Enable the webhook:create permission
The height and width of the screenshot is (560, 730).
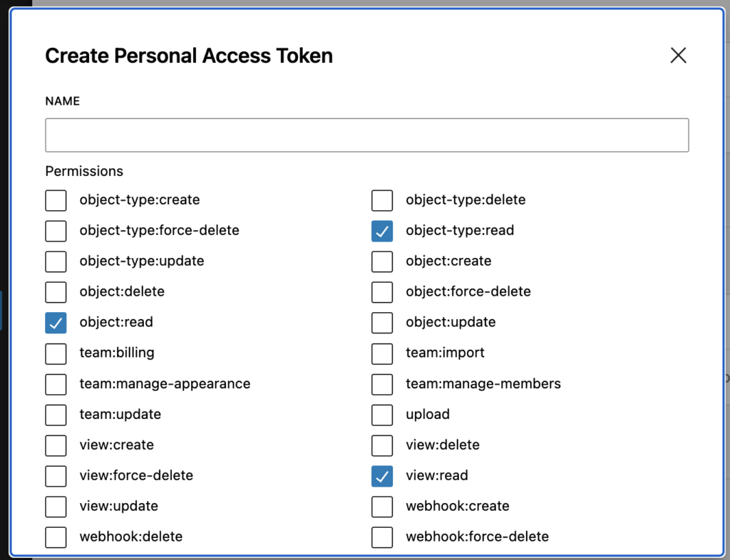(382, 507)
